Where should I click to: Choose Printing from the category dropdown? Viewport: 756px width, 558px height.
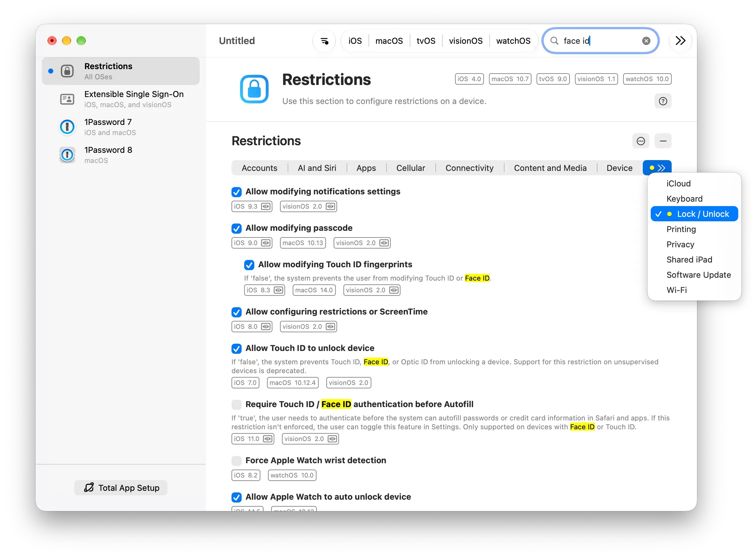(x=694, y=229)
